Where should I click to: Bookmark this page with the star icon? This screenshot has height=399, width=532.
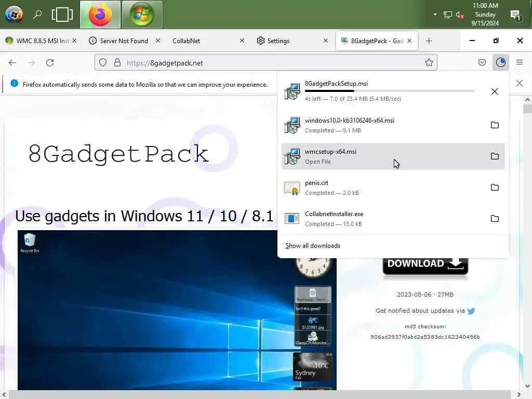[429, 62]
